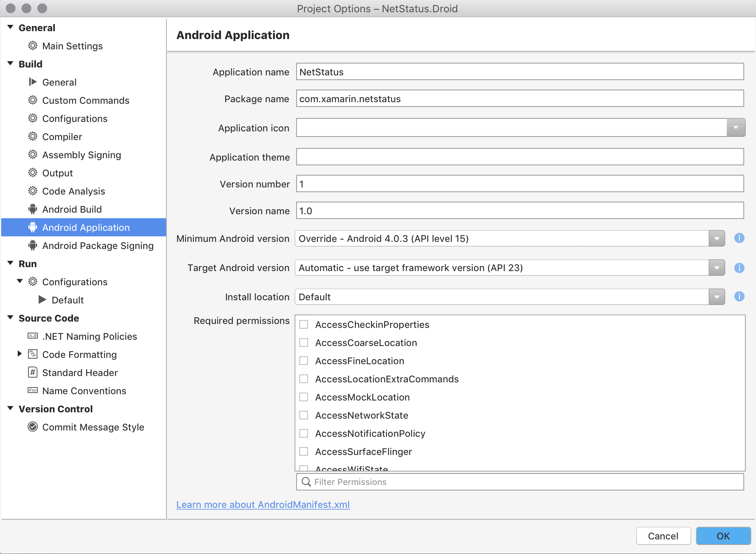Collapse the Source Code section

(x=9, y=318)
